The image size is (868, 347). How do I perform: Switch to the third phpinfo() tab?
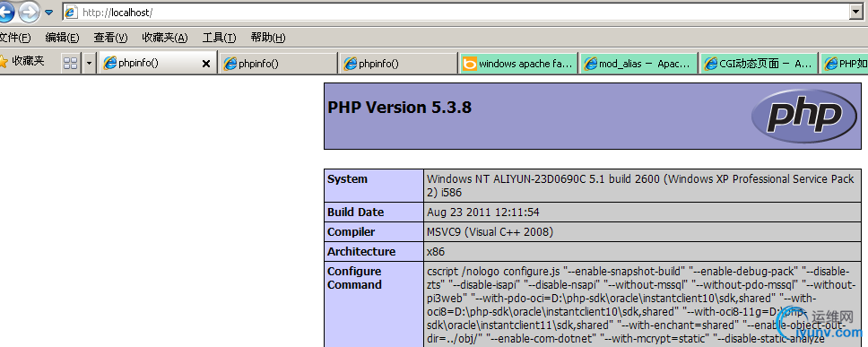click(398, 63)
